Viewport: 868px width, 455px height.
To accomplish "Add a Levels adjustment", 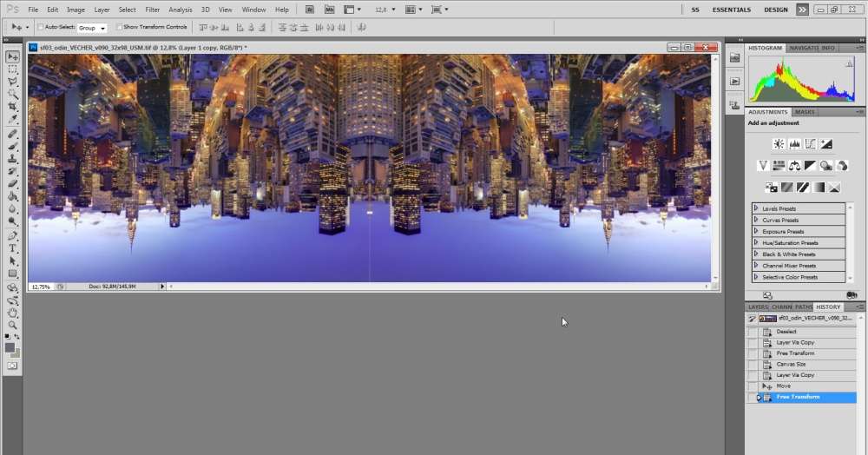I will (794, 144).
